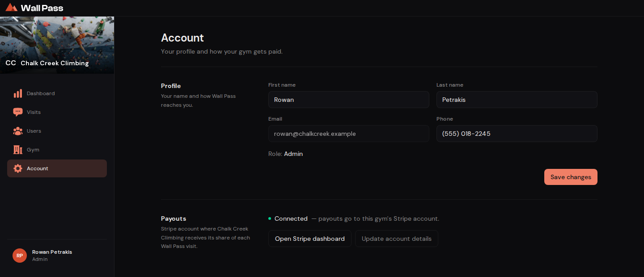
Task: Click the First name label
Action: click(x=282, y=85)
